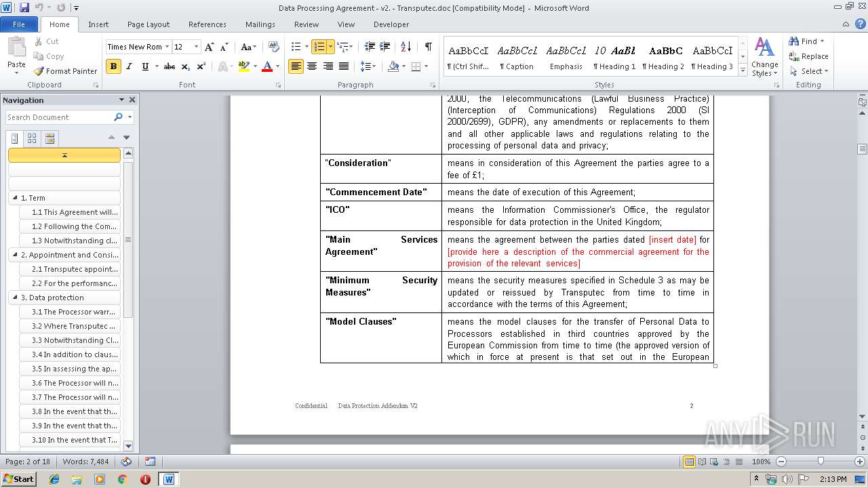Collapse '2. Appointment and Consi...' heading
The image size is (868, 488).
coord(15,255)
